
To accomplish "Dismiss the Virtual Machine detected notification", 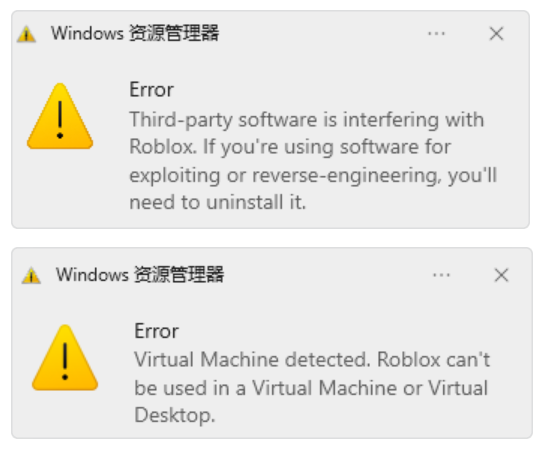I will [501, 275].
